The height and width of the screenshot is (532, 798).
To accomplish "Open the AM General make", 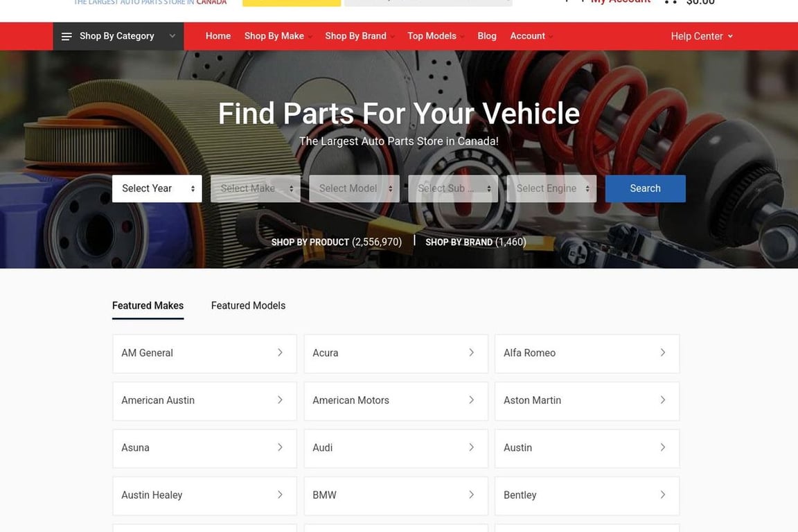I will click(x=204, y=353).
